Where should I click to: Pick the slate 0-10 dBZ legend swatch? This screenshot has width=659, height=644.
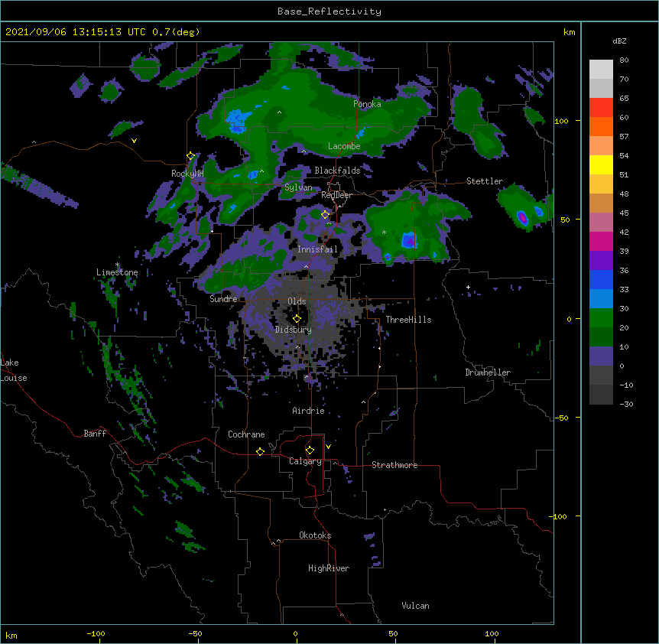[x=601, y=356]
